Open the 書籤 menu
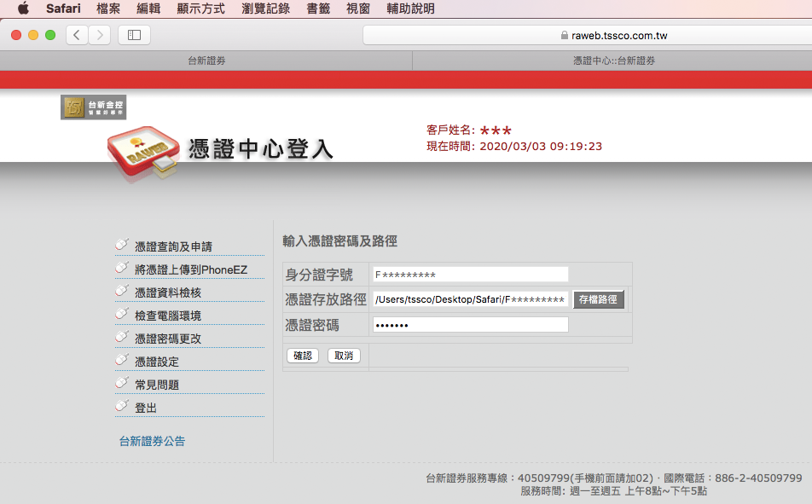812x504 pixels. coord(318,9)
